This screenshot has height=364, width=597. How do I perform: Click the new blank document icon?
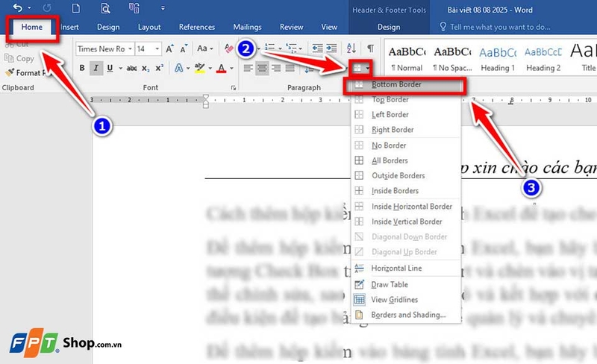click(x=76, y=8)
